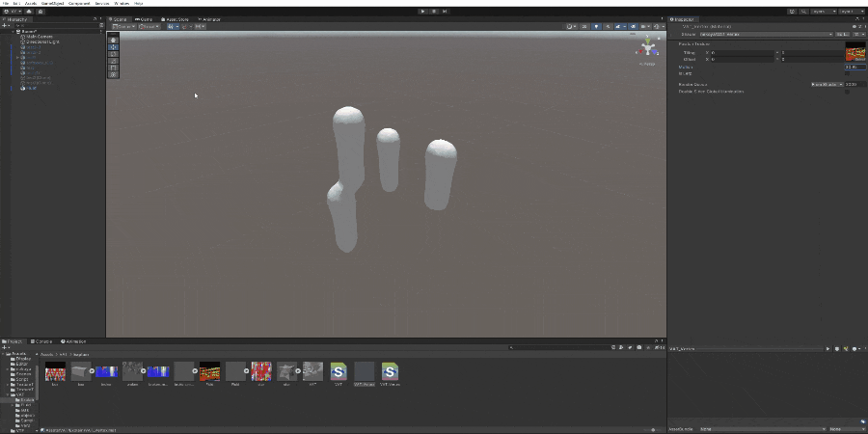Click the Offset X input field
Screen dimensions: 868x434
(x=743, y=59)
